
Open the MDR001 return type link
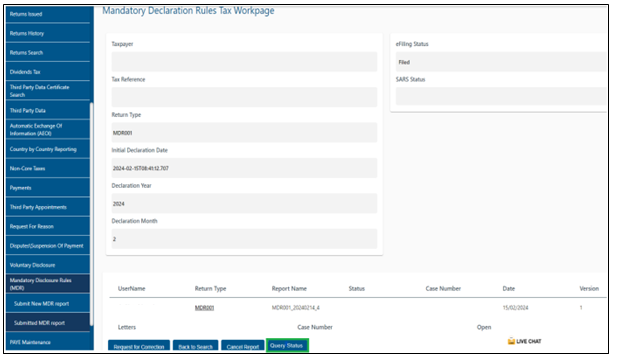tap(204, 308)
